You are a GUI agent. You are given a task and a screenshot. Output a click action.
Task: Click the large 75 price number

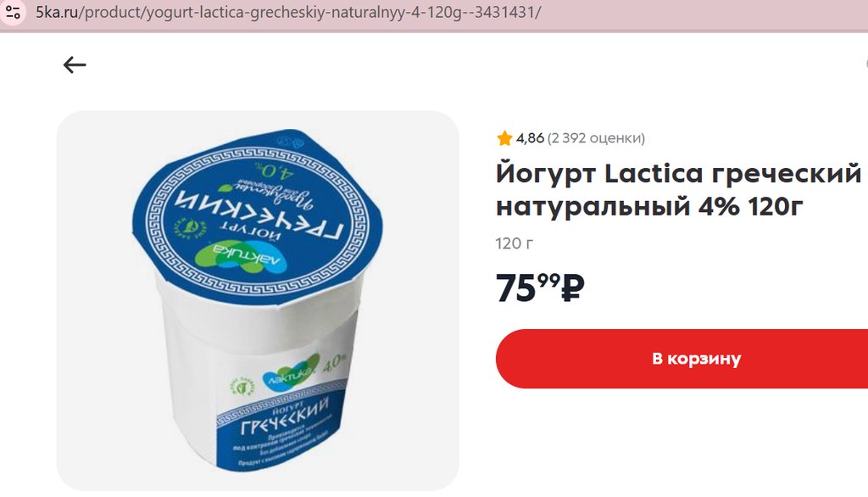[516, 288]
